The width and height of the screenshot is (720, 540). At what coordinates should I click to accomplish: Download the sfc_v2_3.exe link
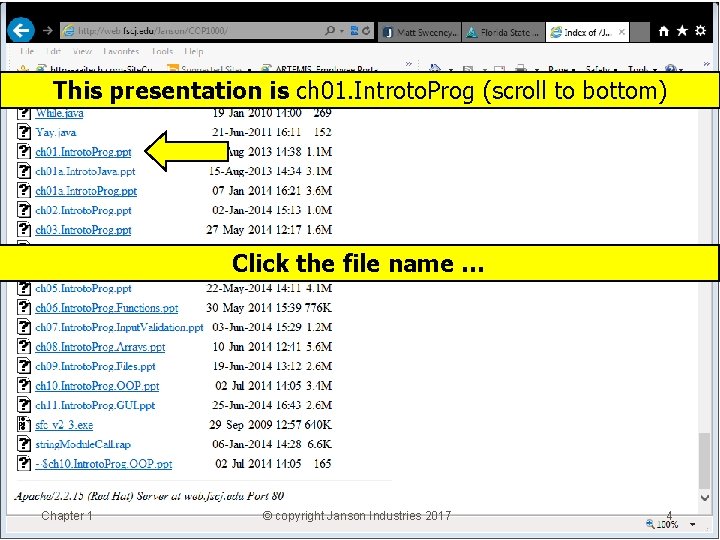(64, 425)
